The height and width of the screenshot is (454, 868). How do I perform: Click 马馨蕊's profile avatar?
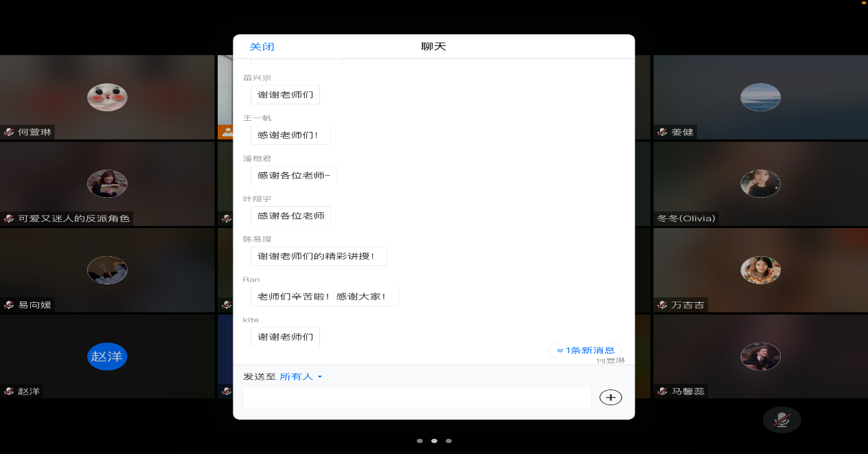[x=760, y=356]
